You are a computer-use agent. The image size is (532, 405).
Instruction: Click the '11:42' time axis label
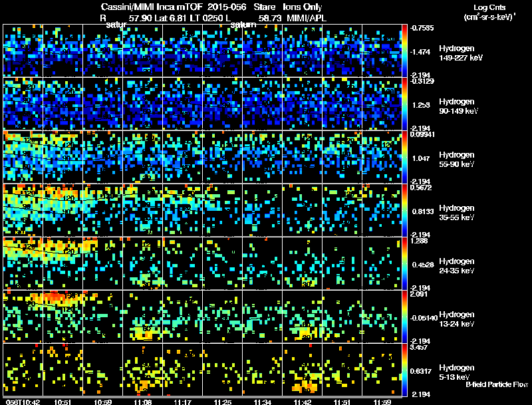[303, 402]
